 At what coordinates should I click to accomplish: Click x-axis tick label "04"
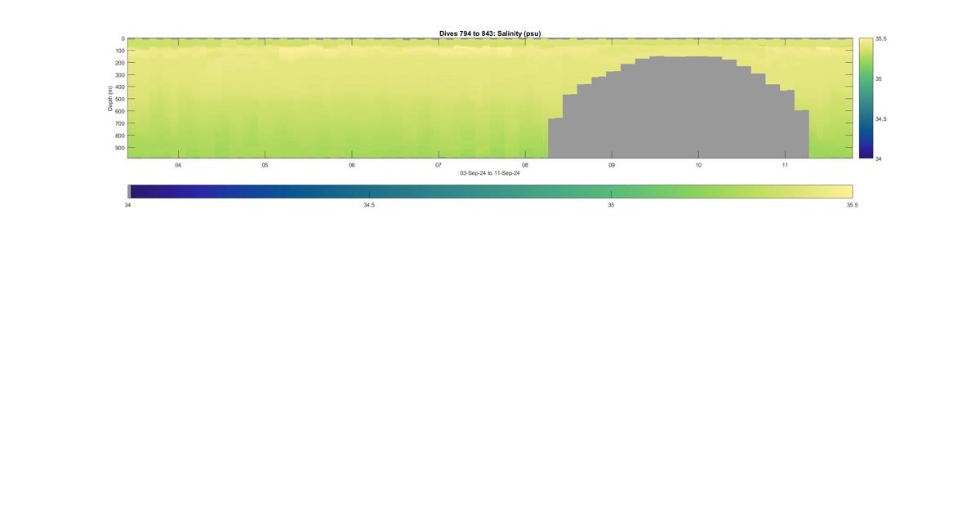[x=178, y=165]
